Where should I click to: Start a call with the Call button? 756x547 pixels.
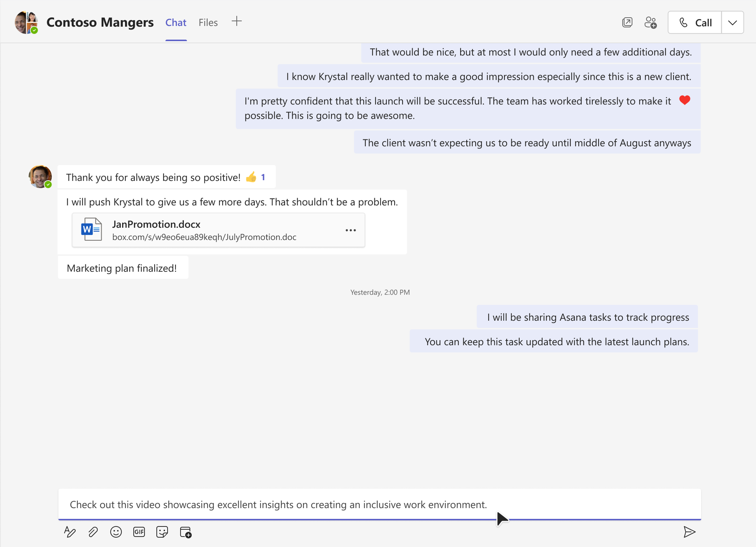click(695, 22)
